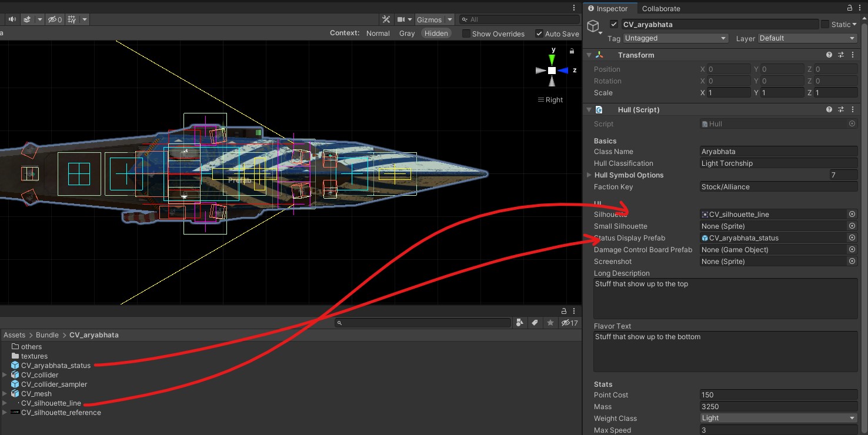Toggle hidden objects scene visibility icon

[55, 19]
